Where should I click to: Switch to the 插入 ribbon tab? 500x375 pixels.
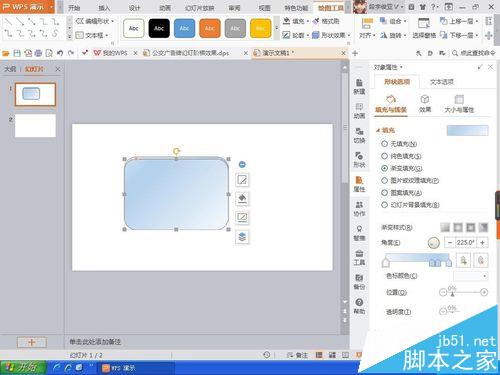(x=104, y=8)
